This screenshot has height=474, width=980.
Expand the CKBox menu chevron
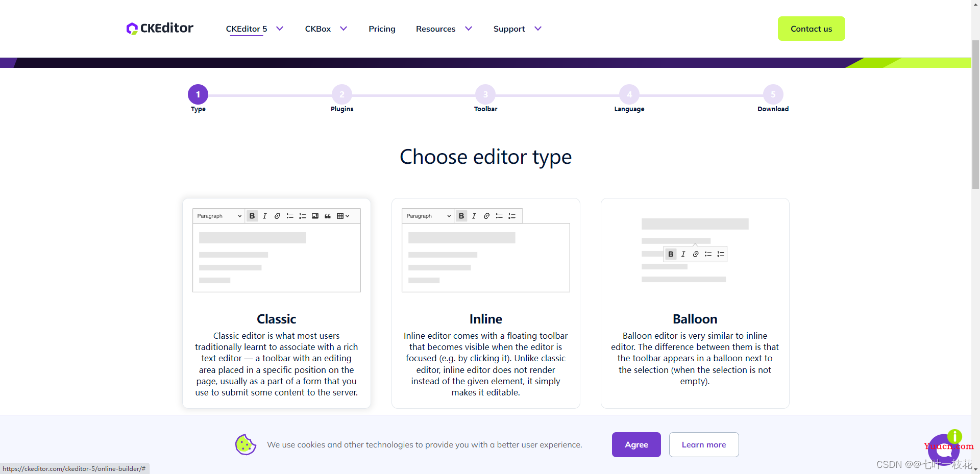[x=344, y=29]
